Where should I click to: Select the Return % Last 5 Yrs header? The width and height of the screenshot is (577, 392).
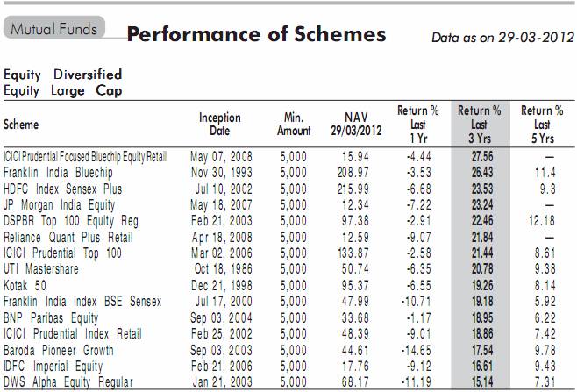[x=542, y=125]
